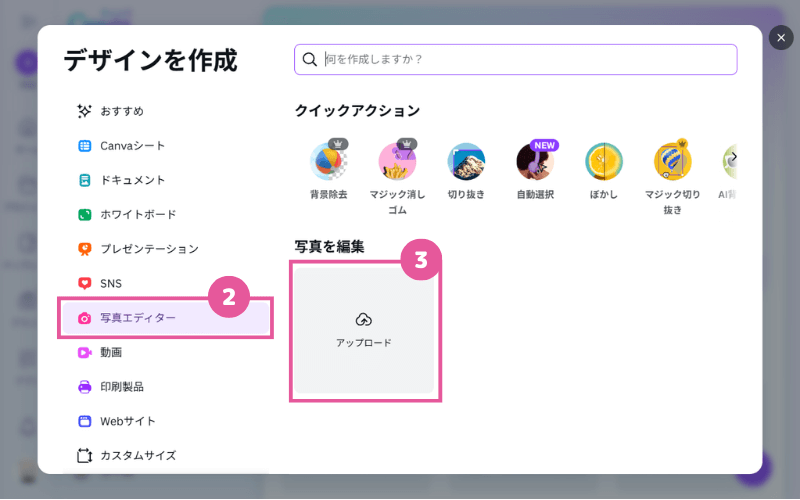Open the 動画 category
The width and height of the screenshot is (800, 500).
(x=110, y=352)
